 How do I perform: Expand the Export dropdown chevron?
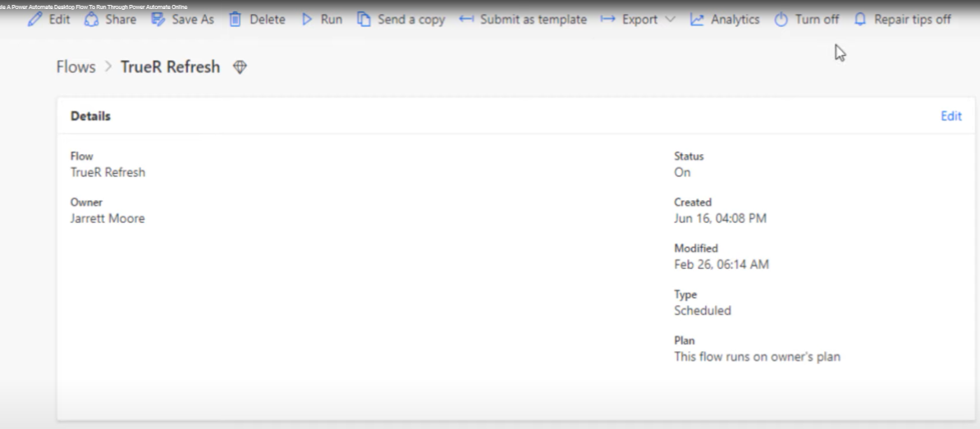pyautogui.click(x=670, y=20)
